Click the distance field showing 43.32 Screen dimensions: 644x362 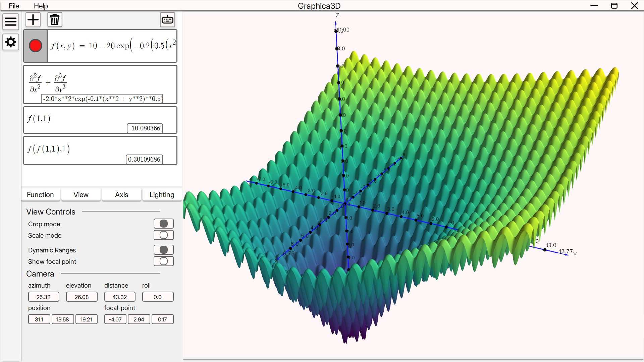pos(120,297)
